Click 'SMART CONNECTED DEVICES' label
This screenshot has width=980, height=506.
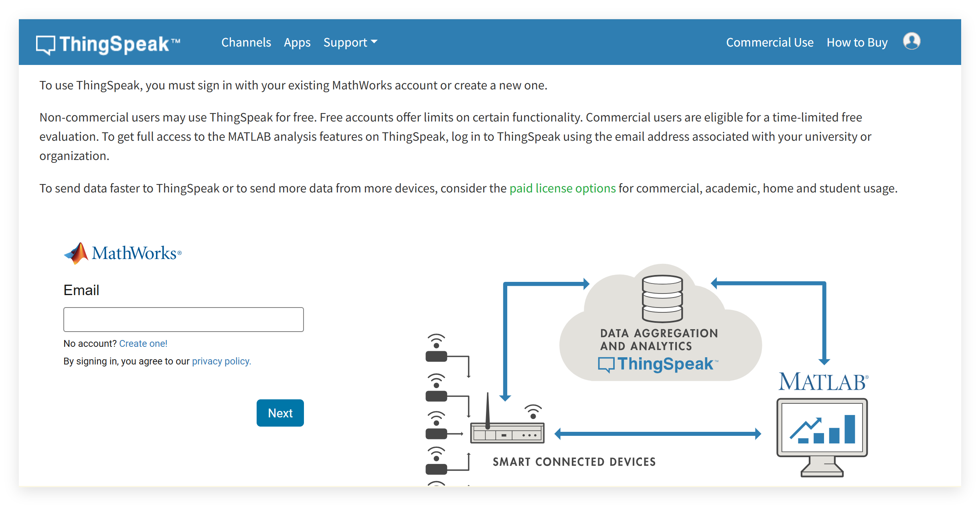pyautogui.click(x=574, y=462)
